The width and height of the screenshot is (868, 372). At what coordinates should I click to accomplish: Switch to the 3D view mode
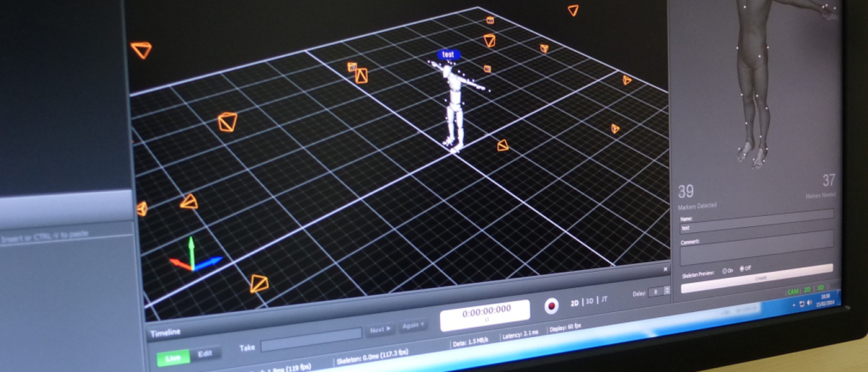pos(590,301)
